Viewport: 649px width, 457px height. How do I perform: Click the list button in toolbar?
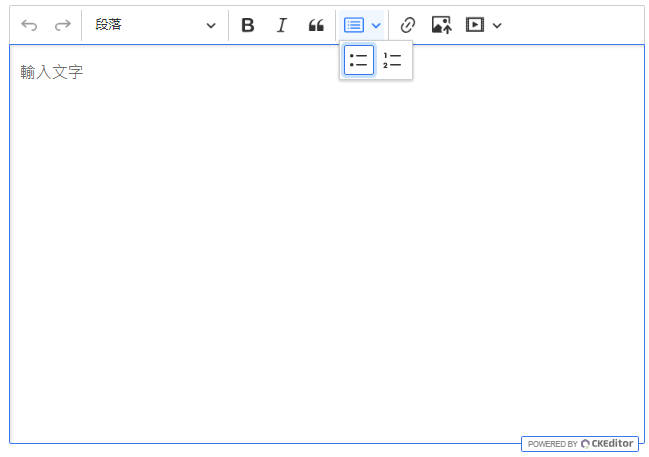[354, 25]
